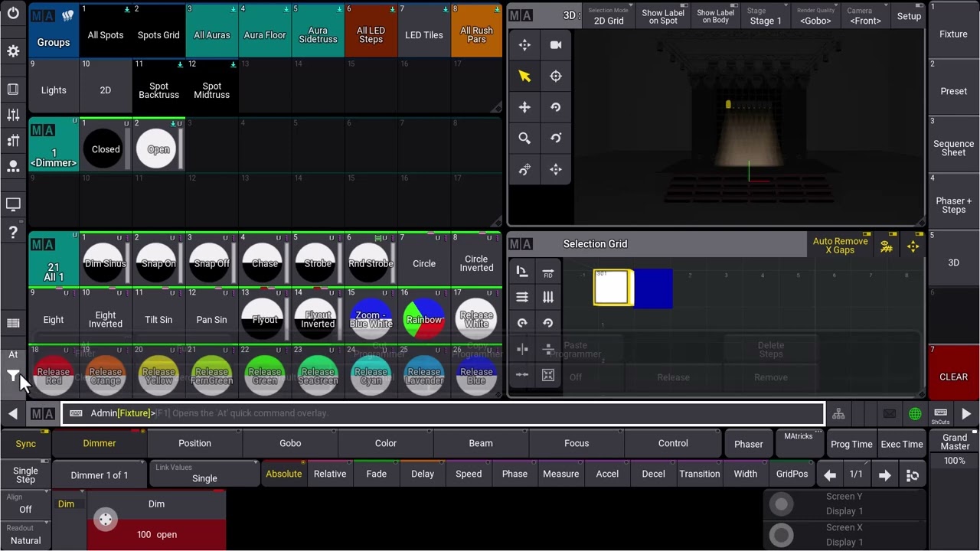Open the fader mixer icon in sidebar
The height and width of the screenshot is (551, 980).
[13, 115]
